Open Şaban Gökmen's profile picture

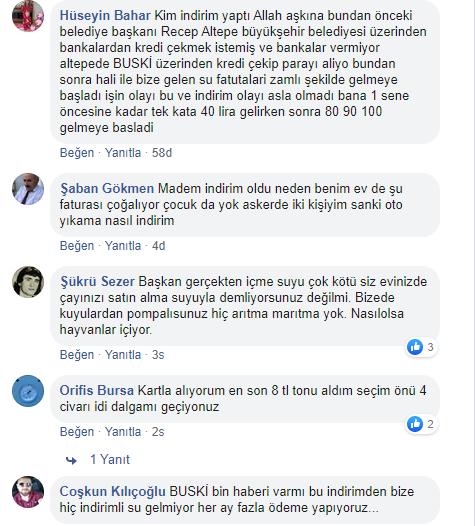tap(28, 189)
